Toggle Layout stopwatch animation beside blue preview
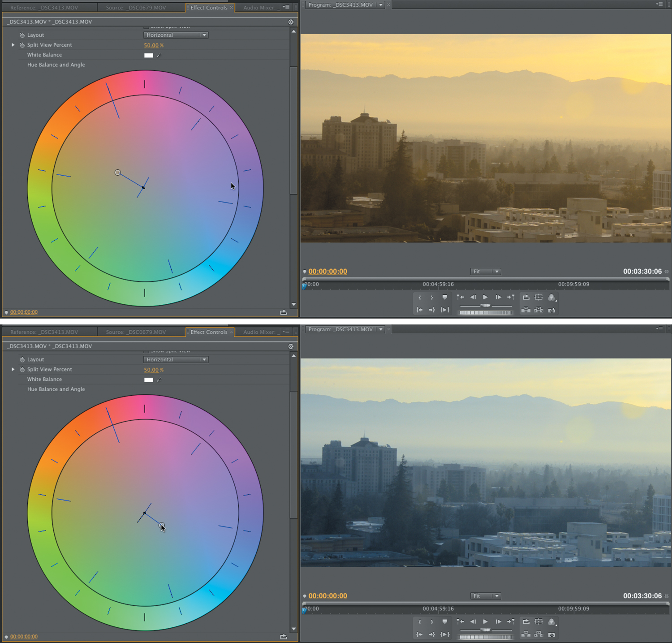The width and height of the screenshot is (672, 643). pos(22,359)
